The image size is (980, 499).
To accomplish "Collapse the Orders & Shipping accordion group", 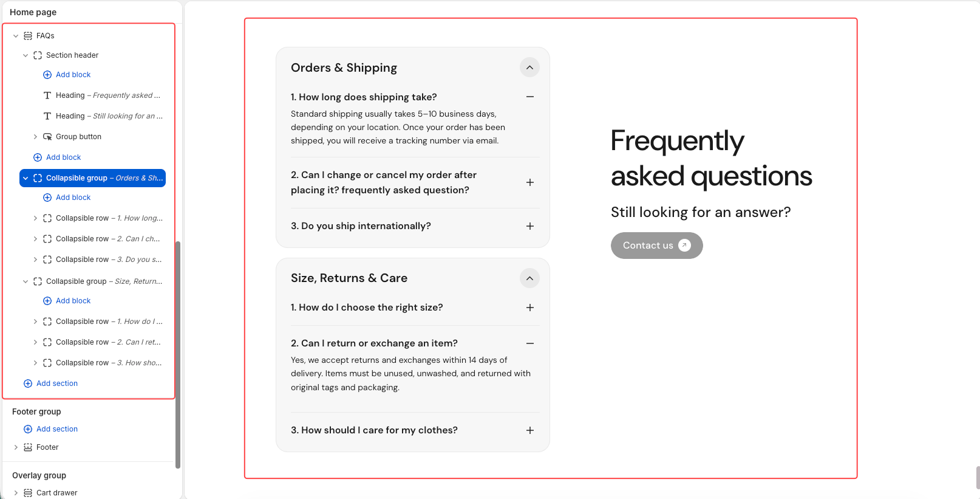I will (x=529, y=67).
